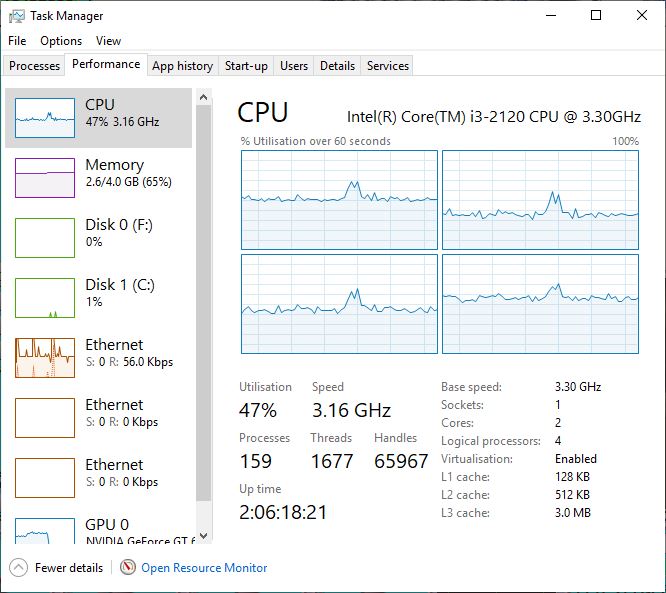Open the Options menu

(61, 41)
